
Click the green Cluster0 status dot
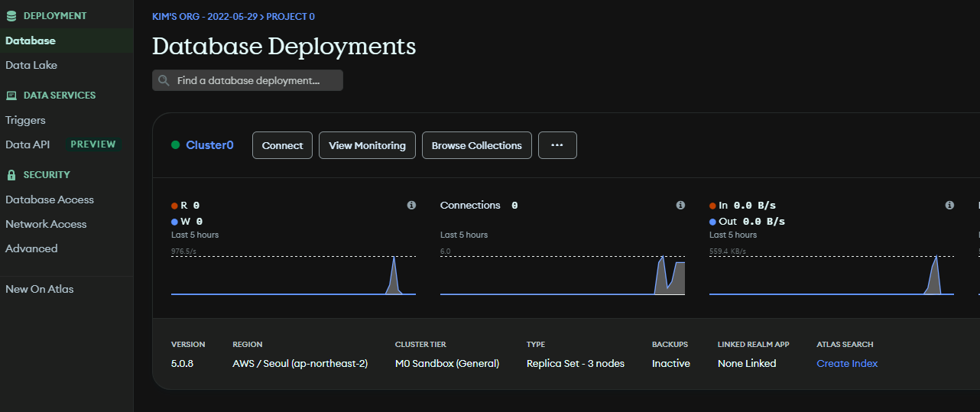(176, 145)
